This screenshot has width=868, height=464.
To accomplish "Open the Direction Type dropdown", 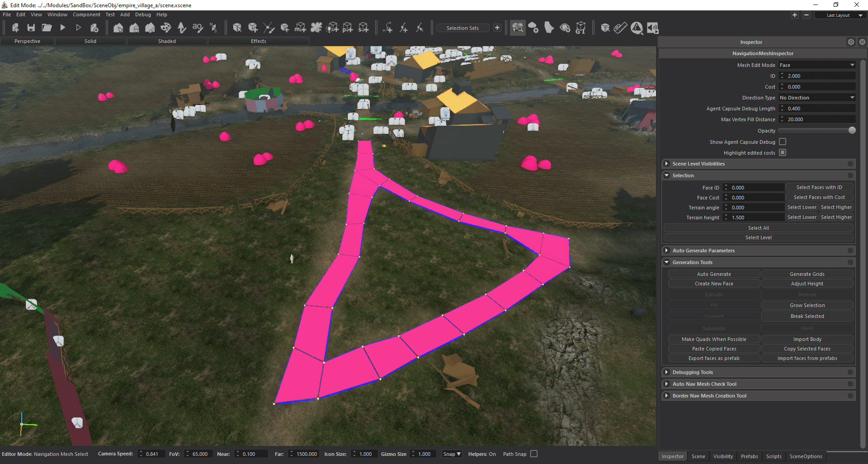I will coord(816,98).
